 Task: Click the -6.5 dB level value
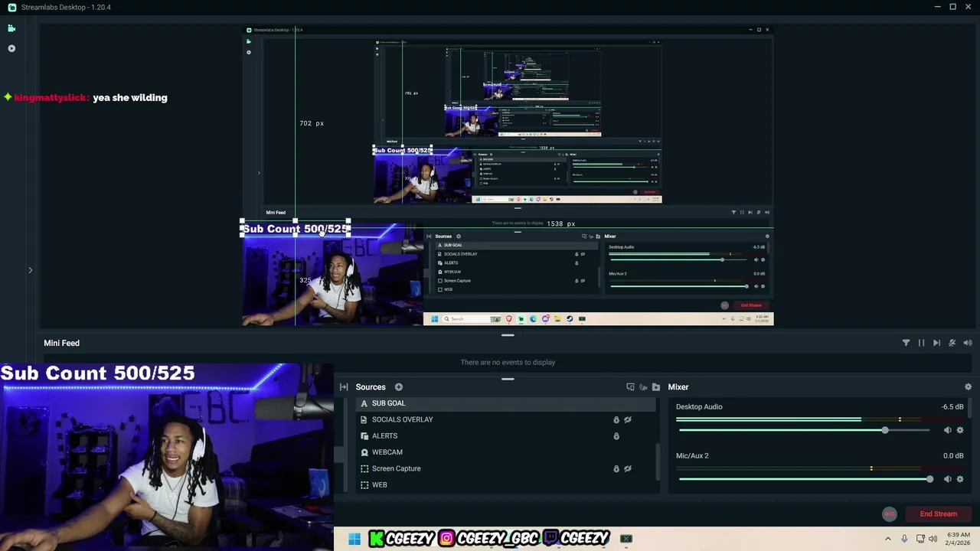tap(952, 407)
